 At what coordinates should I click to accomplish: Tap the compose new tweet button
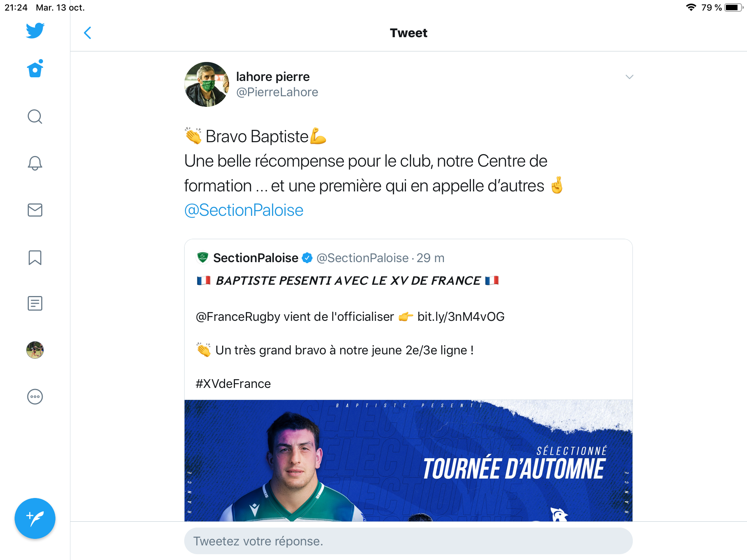(x=35, y=518)
